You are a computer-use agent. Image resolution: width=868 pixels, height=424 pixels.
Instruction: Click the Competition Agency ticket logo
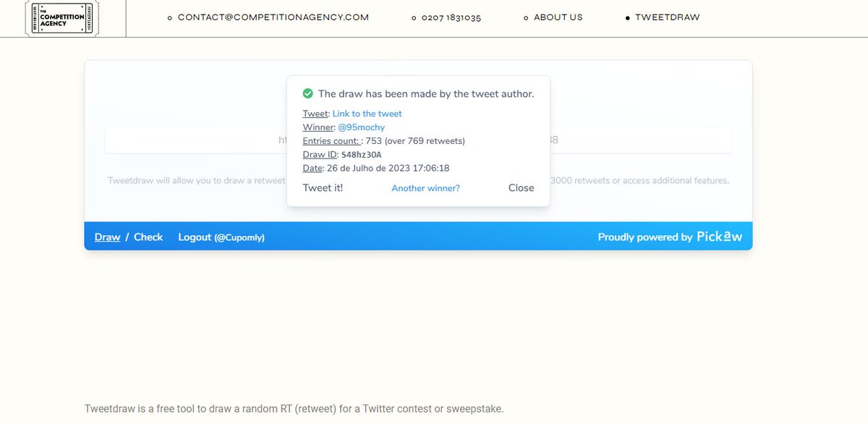coord(63,18)
